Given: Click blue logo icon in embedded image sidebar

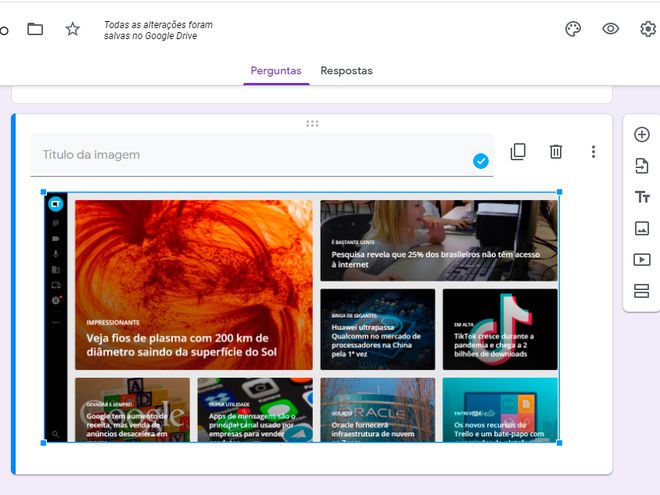Looking at the screenshot, I should click(56, 204).
